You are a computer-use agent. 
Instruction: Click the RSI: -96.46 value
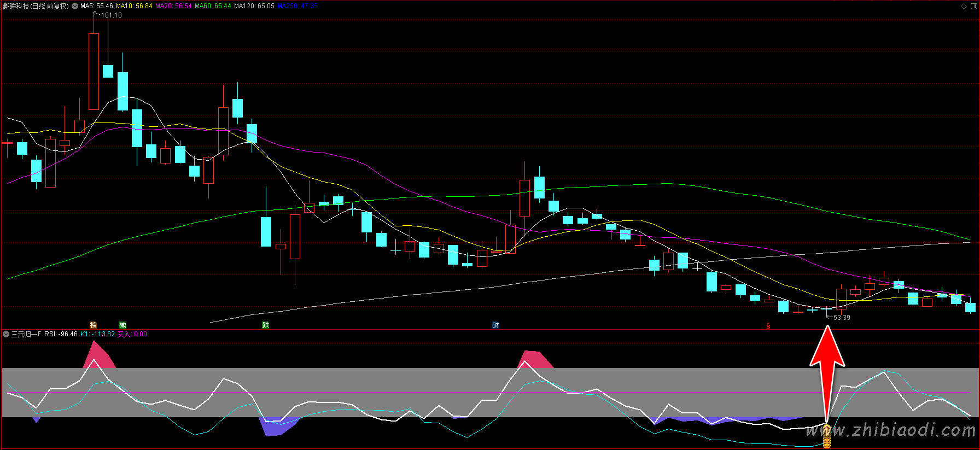pos(61,334)
